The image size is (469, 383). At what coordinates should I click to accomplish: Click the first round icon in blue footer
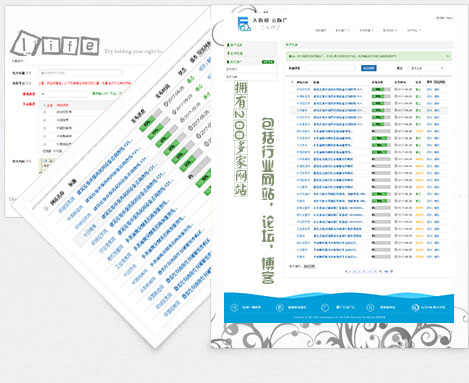click(234, 307)
